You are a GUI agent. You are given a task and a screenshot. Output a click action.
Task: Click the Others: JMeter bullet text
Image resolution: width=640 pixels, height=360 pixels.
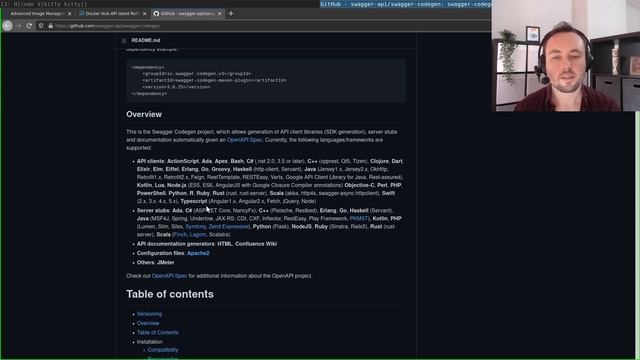tap(156, 263)
